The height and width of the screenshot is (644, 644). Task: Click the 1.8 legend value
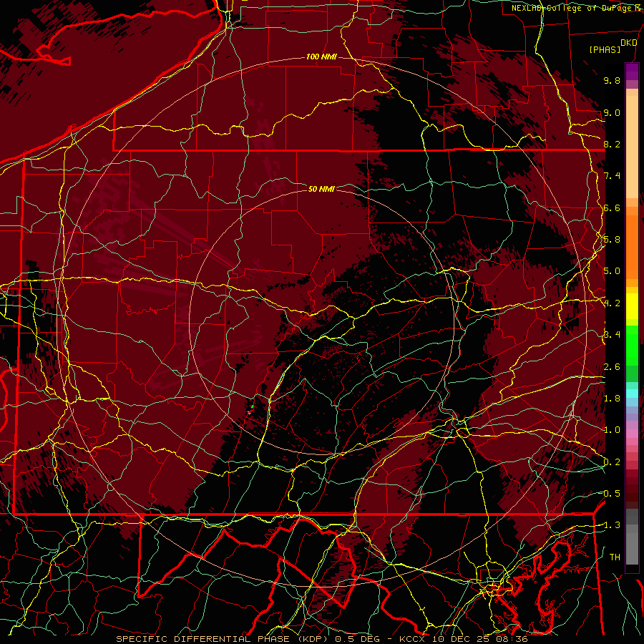click(x=612, y=399)
